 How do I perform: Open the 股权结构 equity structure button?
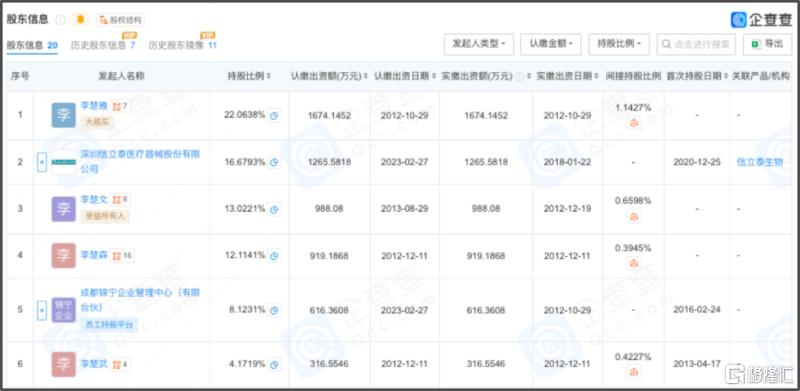pyautogui.click(x=120, y=20)
